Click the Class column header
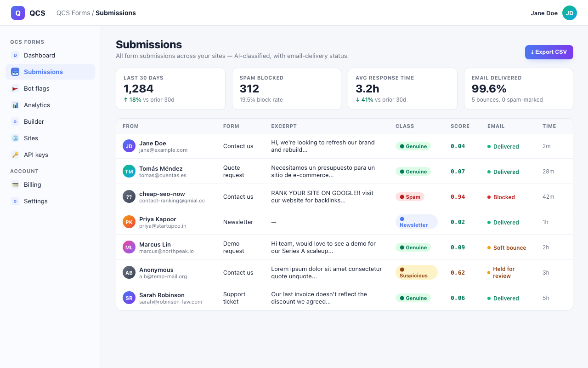 pos(405,126)
